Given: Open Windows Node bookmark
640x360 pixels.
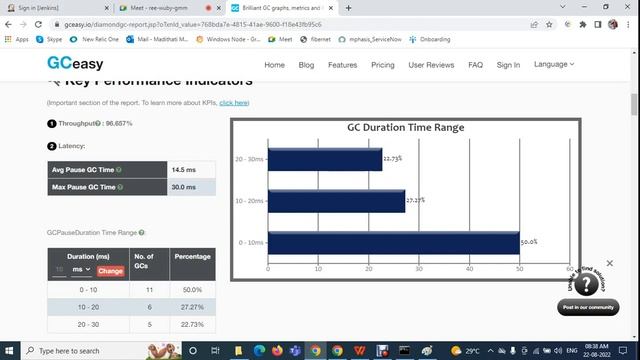Looking at the screenshot, I should pyautogui.click(x=228, y=39).
